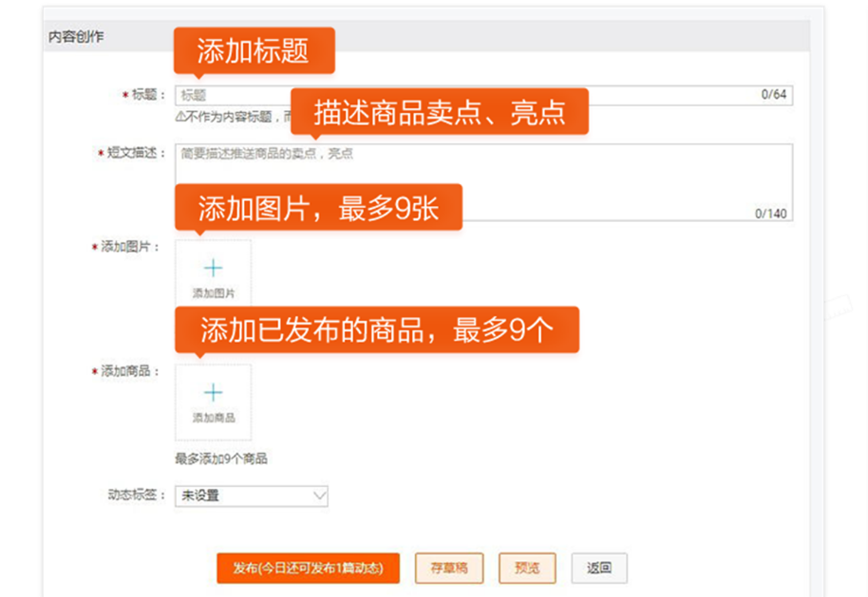Click the warning icon below title field
Image resolution: width=868 pixels, height=597 pixels.
(x=180, y=118)
